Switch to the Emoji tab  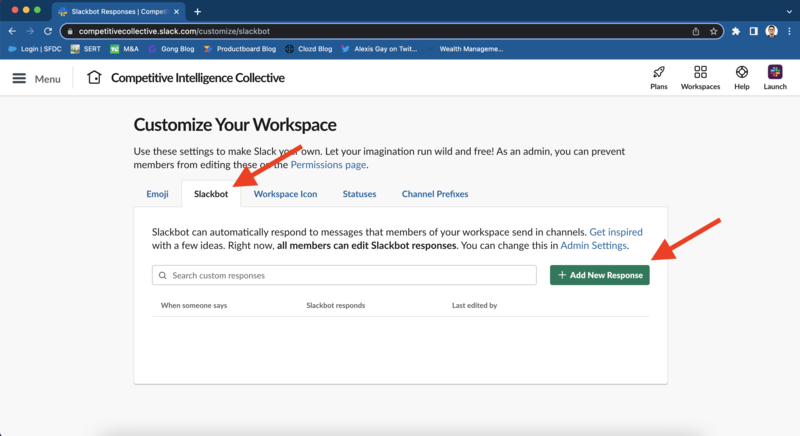157,193
